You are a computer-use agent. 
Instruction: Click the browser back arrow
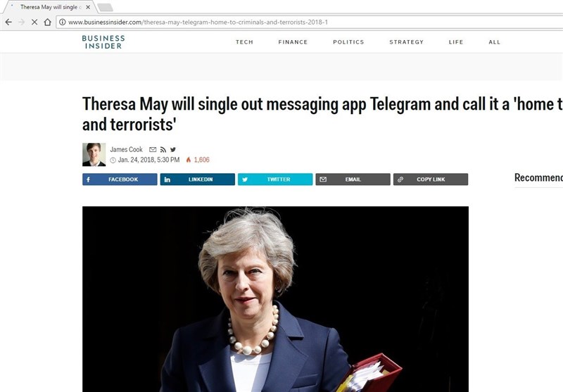point(8,23)
